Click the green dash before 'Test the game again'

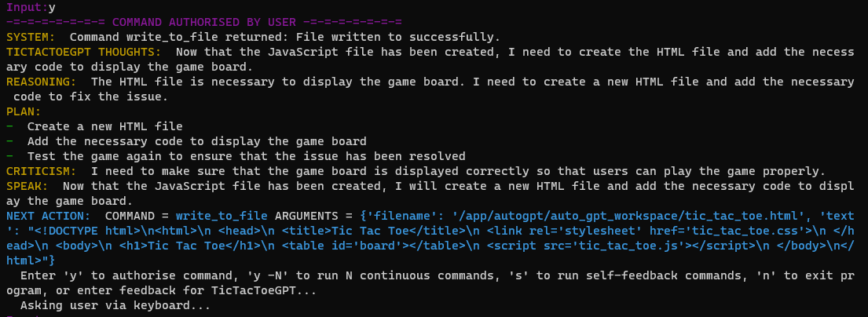[x=10, y=157]
